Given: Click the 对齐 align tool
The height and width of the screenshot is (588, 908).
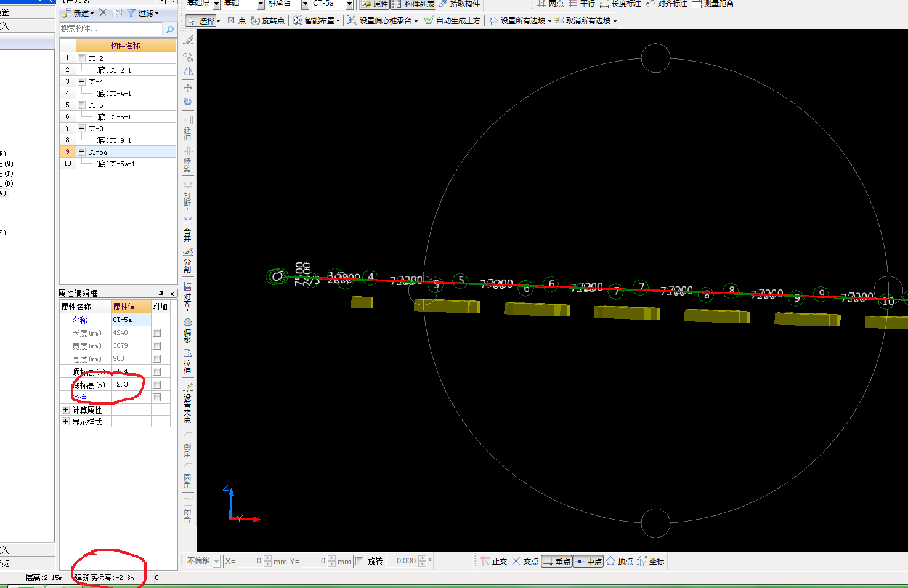Looking at the screenshot, I should tap(188, 296).
